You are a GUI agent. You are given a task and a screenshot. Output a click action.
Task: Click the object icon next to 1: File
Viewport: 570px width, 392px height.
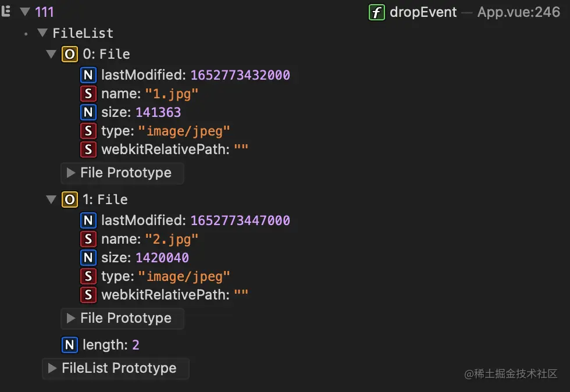click(x=69, y=200)
